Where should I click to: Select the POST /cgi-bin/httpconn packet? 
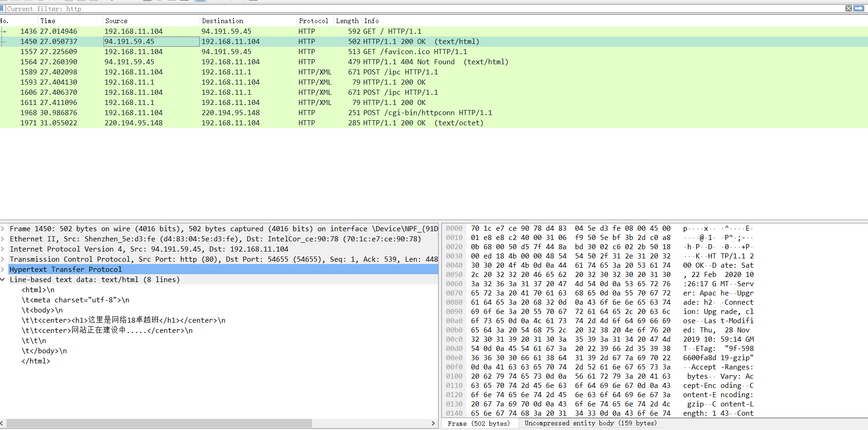point(231,112)
